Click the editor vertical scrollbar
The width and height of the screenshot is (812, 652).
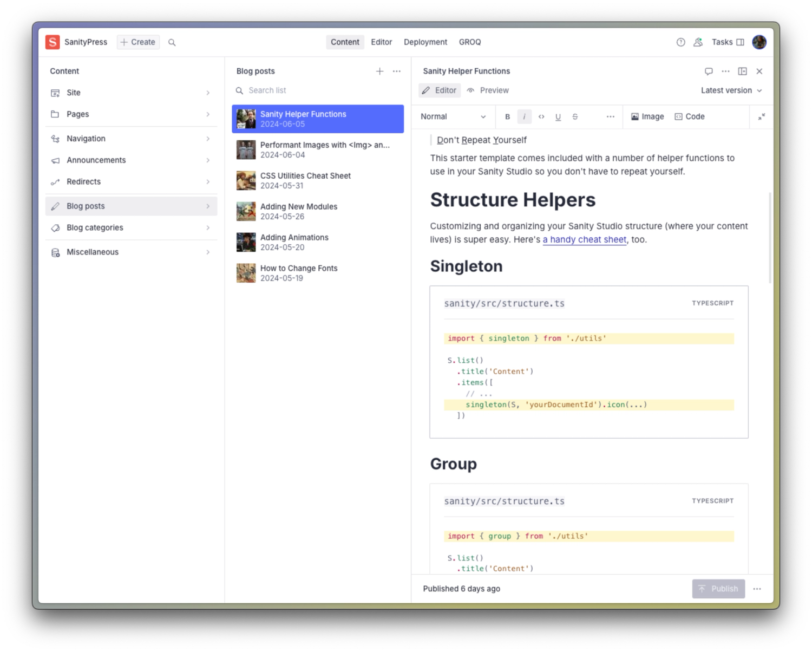[770, 237]
